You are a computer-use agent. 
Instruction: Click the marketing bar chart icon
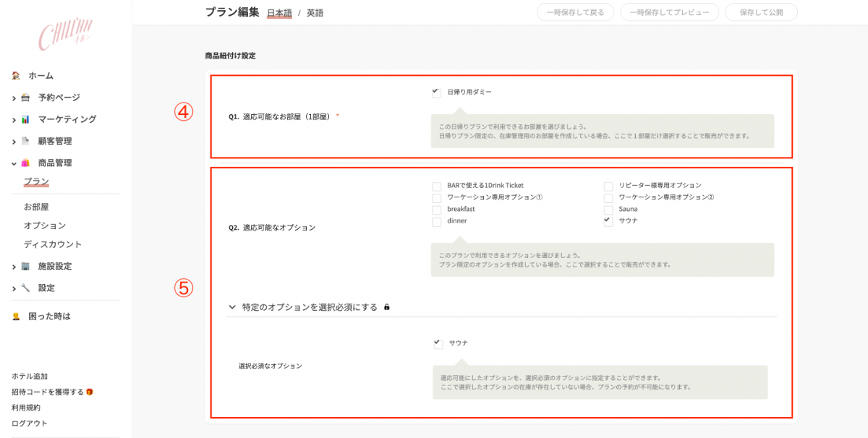pos(25,119)
